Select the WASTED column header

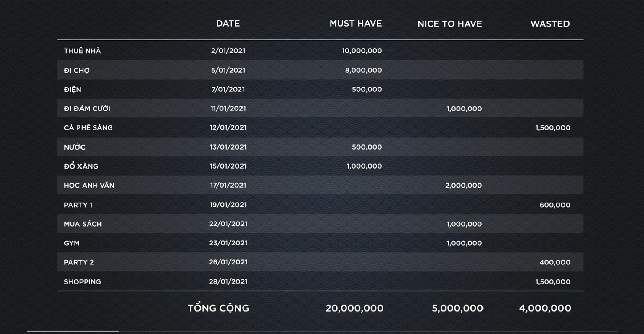click(x=550, y=24)
